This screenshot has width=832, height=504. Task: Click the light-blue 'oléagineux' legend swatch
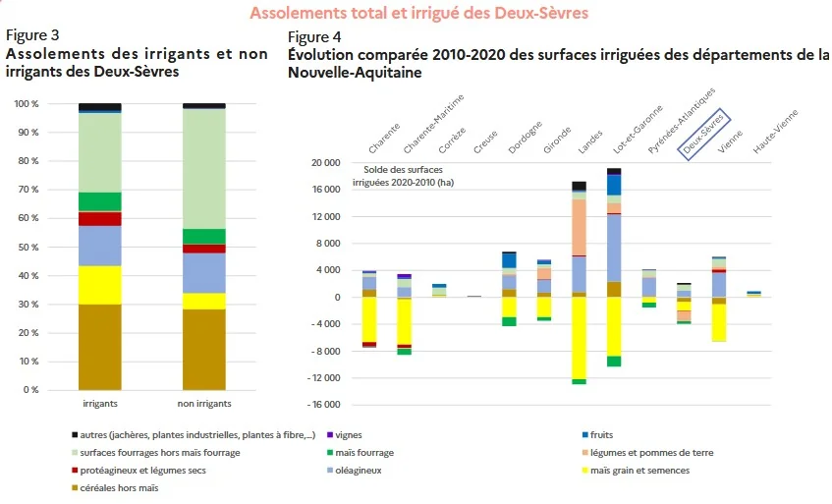click(330, 470)
